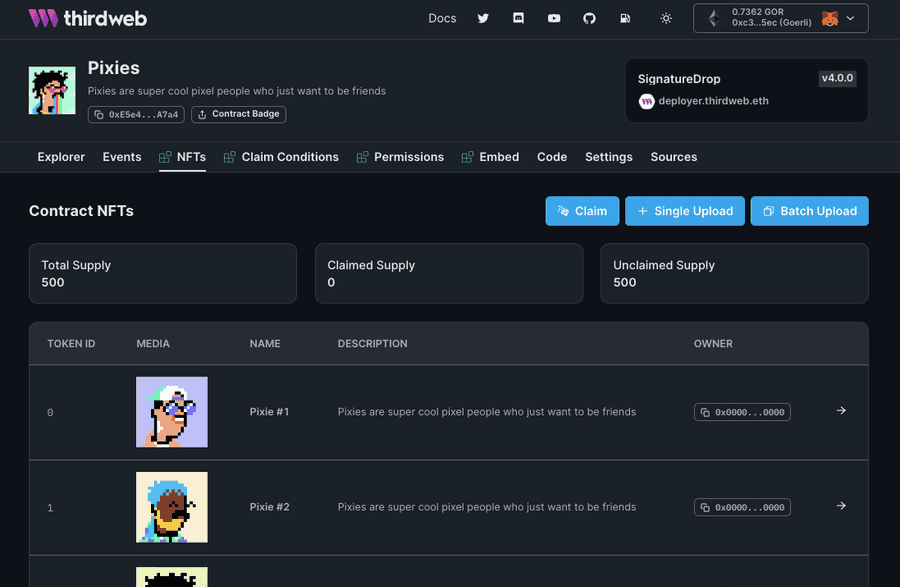The width and height of the screenshot is (900, 587).
Task: Open the Sources tab
Action: click(x=674, y=157)
